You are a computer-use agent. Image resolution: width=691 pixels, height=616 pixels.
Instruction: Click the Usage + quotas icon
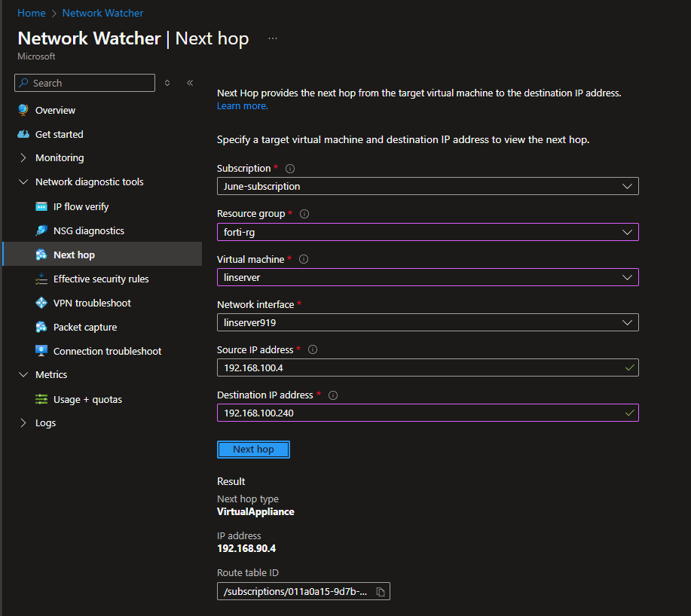click(x=41, y=399)
